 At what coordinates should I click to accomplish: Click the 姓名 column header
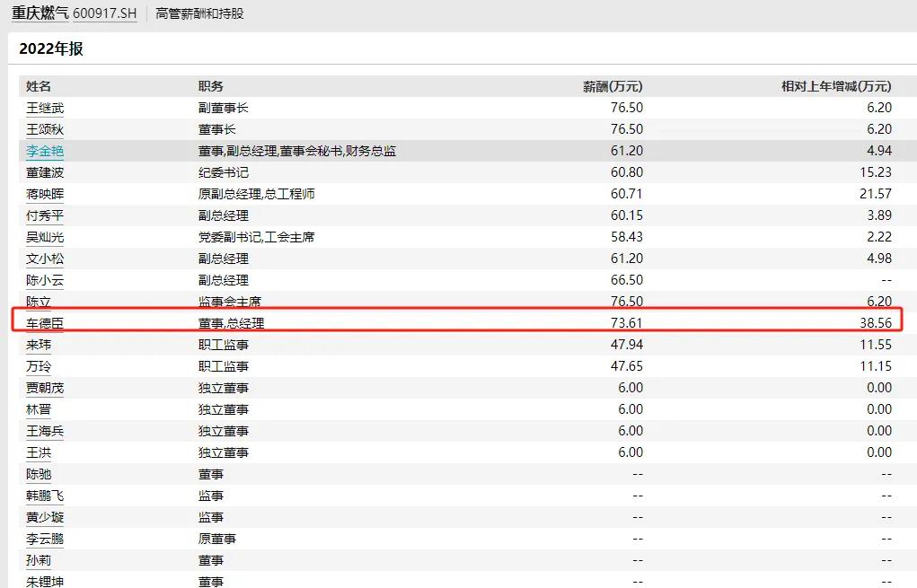click(x=39, y=86)
